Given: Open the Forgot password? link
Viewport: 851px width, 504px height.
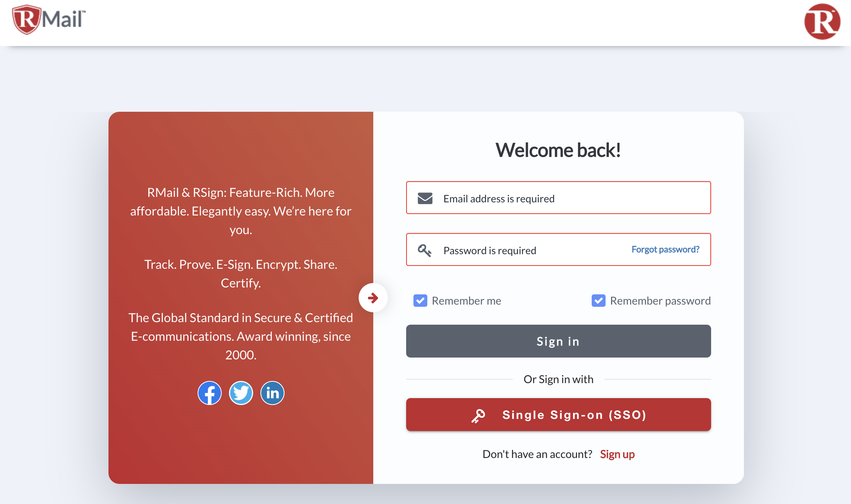Looking at the screenshot, I should click(x=665, y=249).
